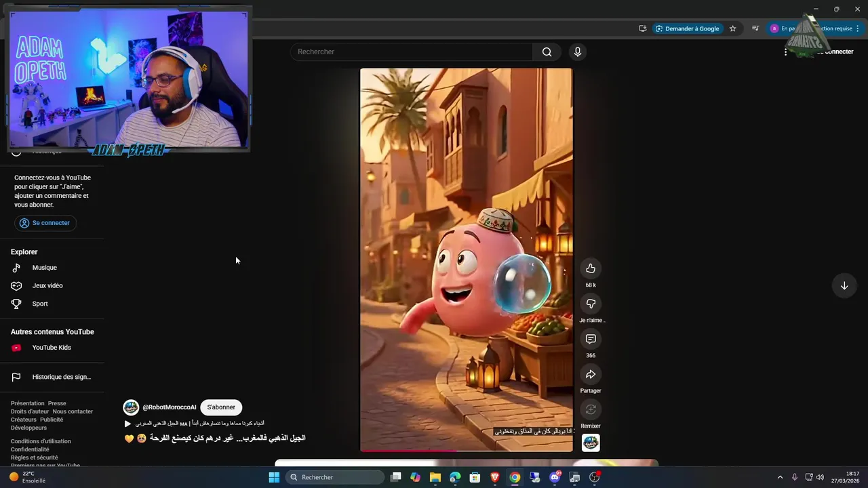This screenshot has height=488, width=868.
Task: Open Musique in the Explorer section
Action: (45, 268)
